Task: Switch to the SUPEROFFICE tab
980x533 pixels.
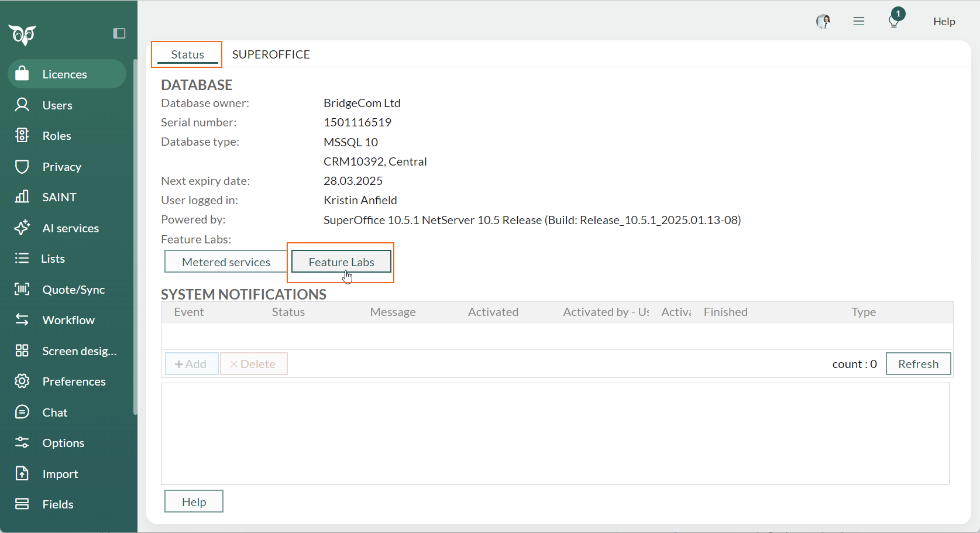Action: click(x=271, y=54)
